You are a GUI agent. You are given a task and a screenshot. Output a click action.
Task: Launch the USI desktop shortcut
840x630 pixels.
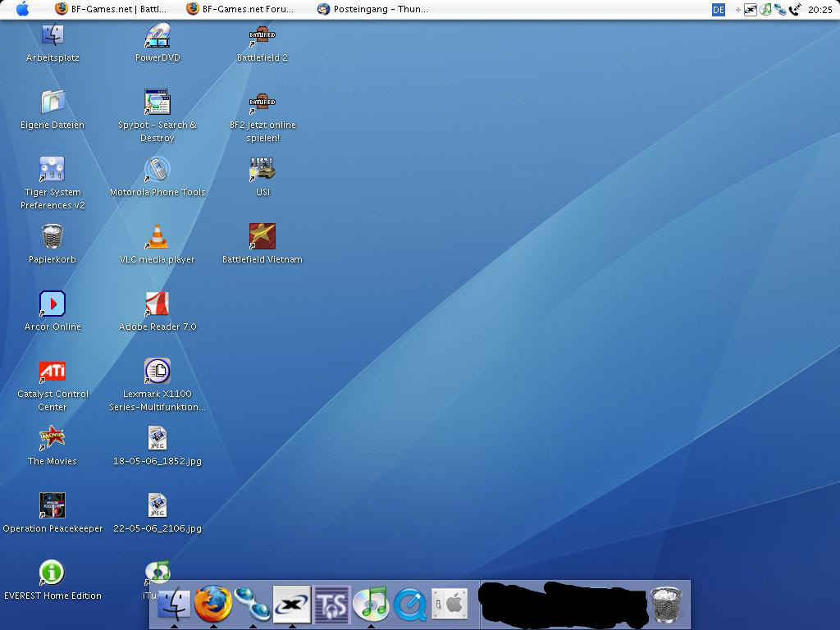coord(262,169)
